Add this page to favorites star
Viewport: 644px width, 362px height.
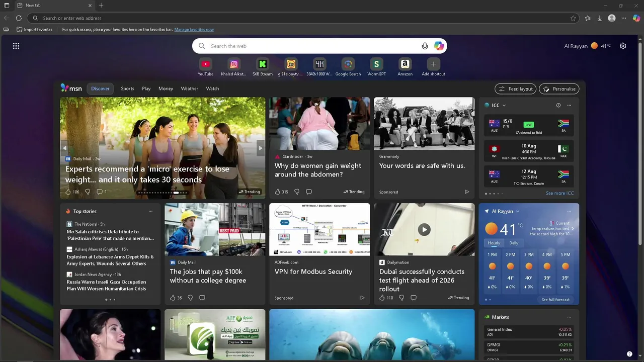[573, 18]
